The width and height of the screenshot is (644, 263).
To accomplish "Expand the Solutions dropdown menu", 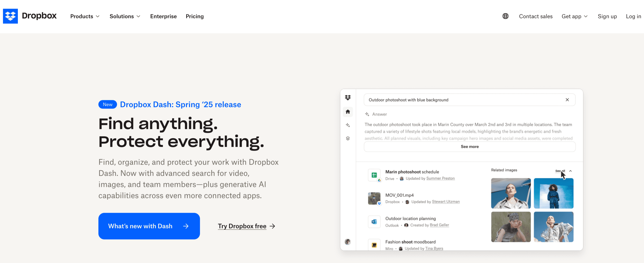I will click(125, 16).
